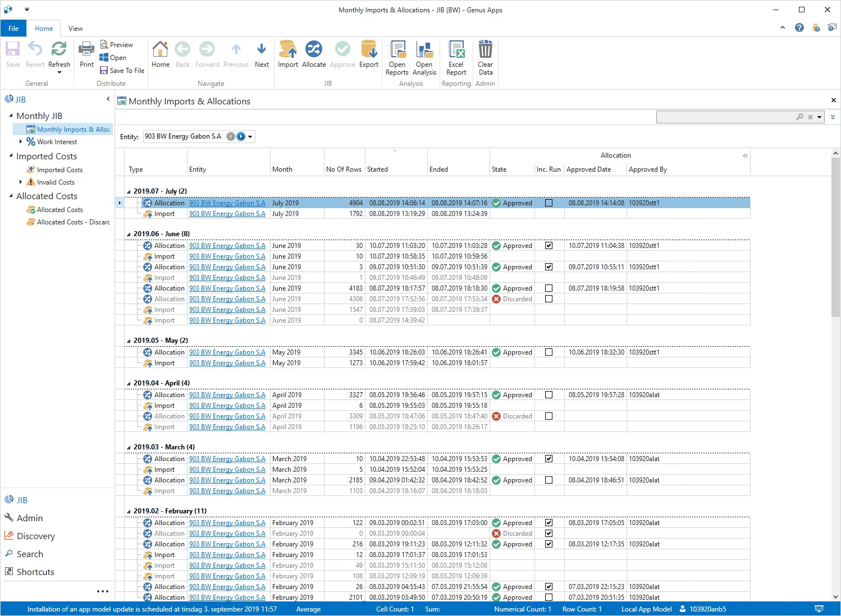Image resolution: width=841 pixels, height=616 pixels.
Task: Open the Entity dropdown arrow
Action: point(250,136)
